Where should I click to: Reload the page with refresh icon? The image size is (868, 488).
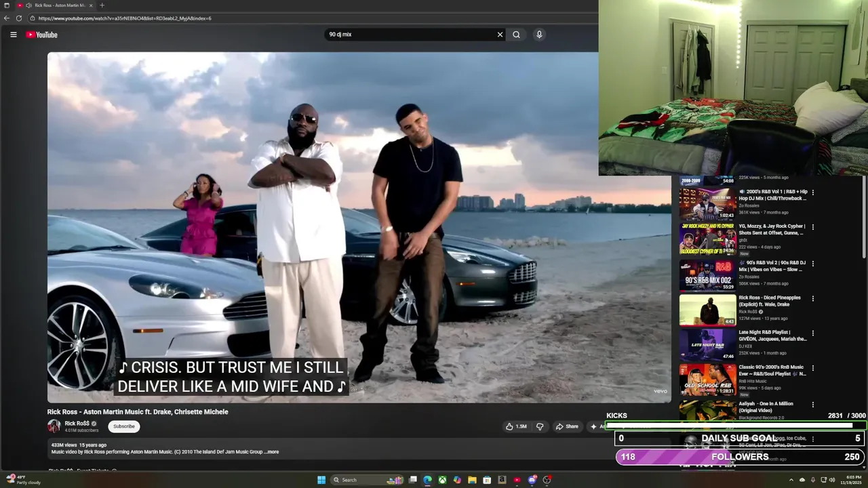tap(19, 18)
